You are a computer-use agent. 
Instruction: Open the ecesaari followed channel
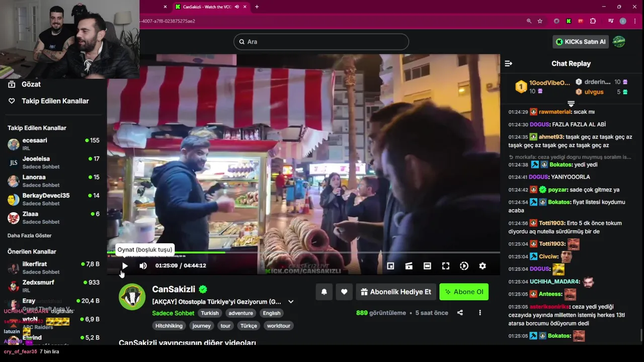[53, 144]
